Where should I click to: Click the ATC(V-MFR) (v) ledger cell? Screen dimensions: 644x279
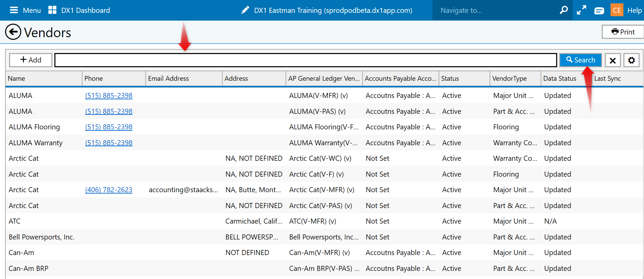313,221
